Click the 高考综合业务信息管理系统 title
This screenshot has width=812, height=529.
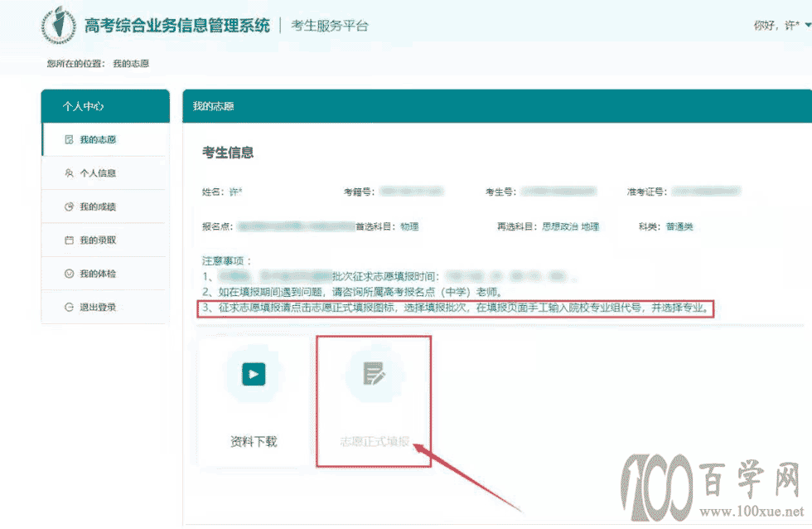tap(177, 26)
